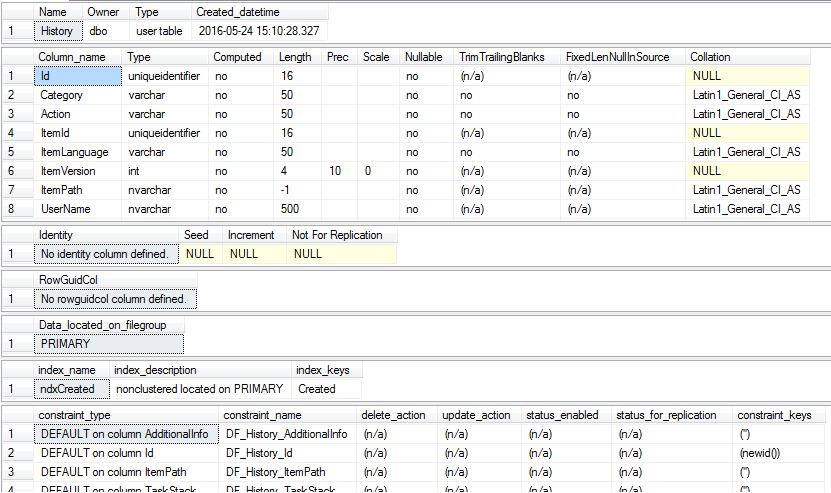
Task: Click the 'Column_name' header
Action: click(78, 57)
